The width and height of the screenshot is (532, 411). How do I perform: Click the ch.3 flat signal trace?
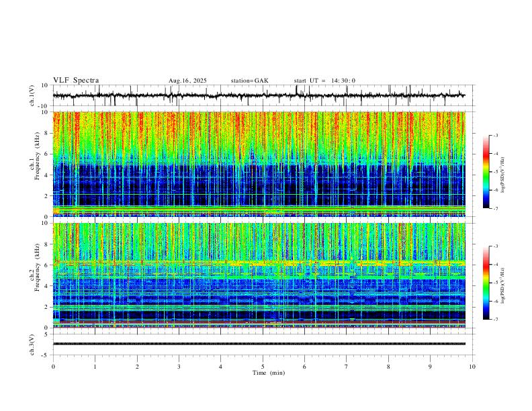point(259,344)
